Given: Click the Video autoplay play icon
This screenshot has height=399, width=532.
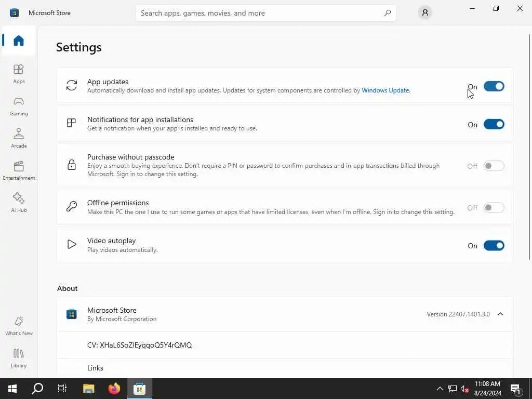Looking at the screenshot, I should tap(72, 244).
